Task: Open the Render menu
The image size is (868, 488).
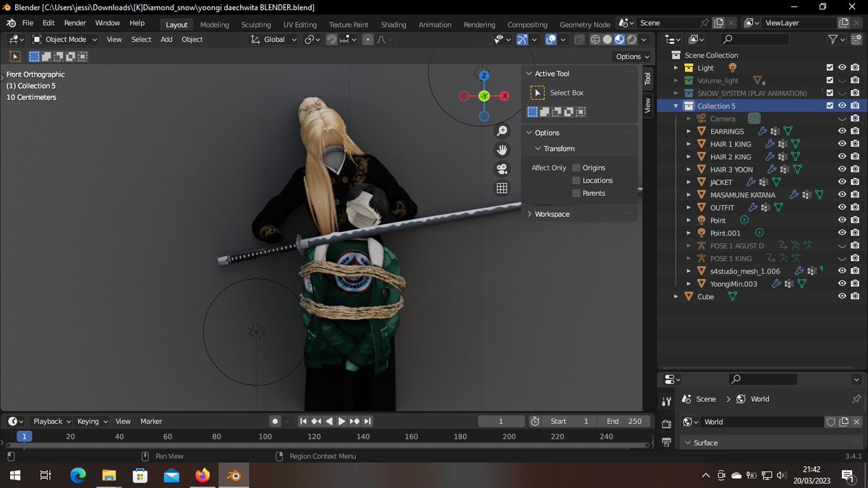Action: 75,23
